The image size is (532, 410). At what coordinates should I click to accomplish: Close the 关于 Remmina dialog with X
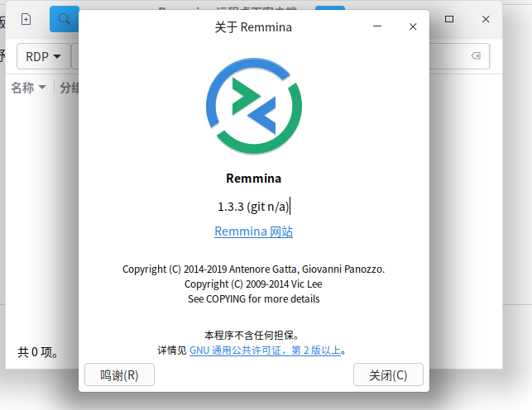[x=413, y=26]
